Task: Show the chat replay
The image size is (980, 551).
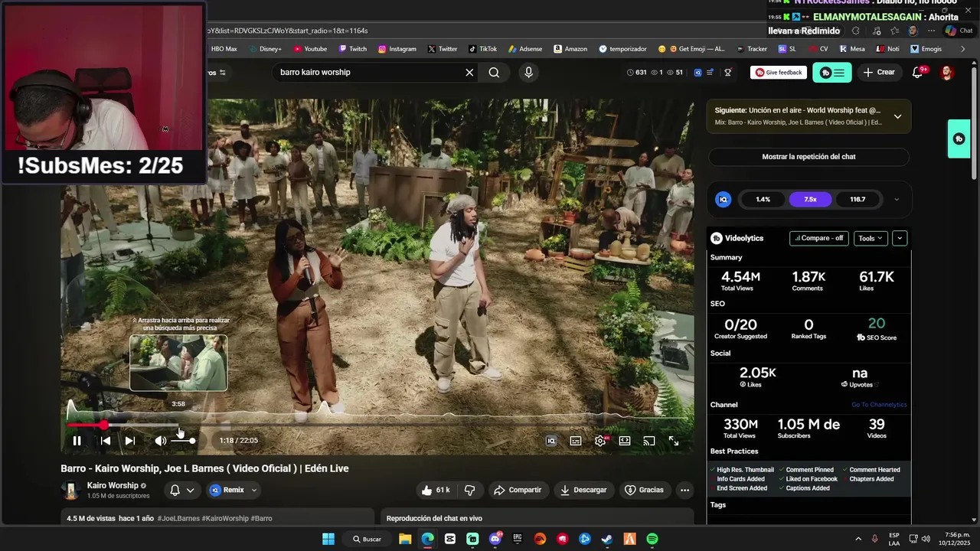Action: 808,157
